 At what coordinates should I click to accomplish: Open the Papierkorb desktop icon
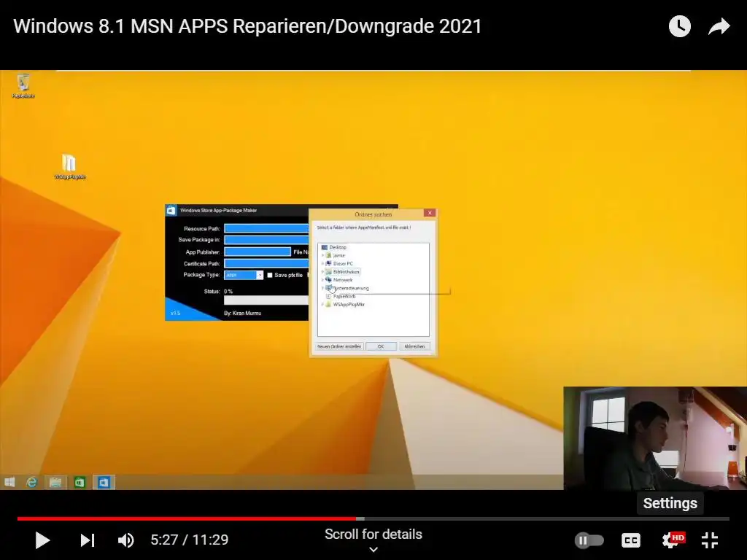(x=23, y=86)
